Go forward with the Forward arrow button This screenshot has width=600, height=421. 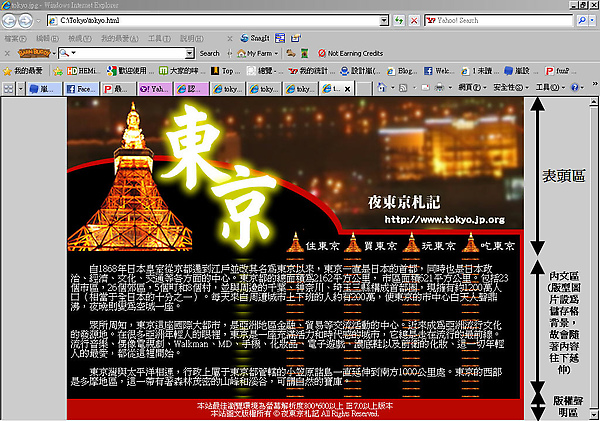coord(25,21)
